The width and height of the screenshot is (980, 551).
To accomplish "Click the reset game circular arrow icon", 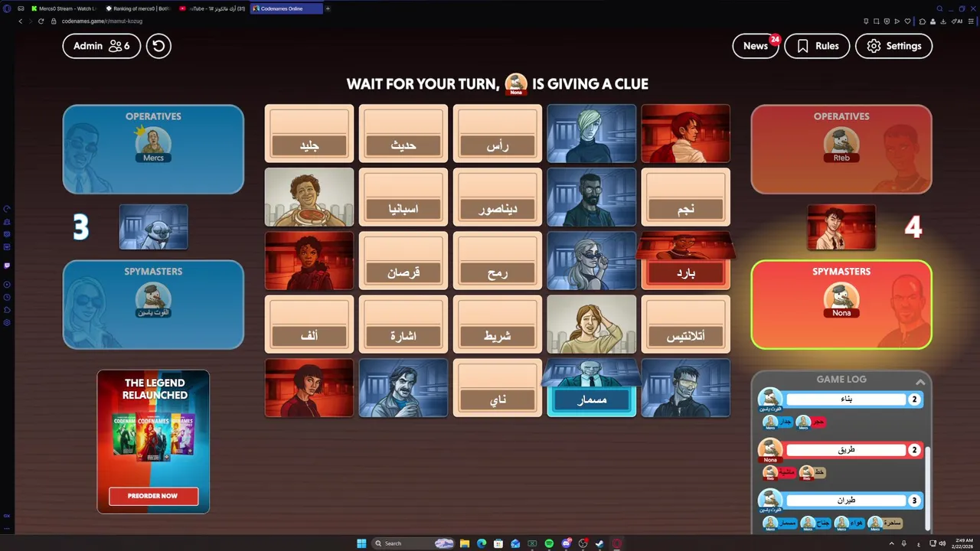I will tap(158, 46).
